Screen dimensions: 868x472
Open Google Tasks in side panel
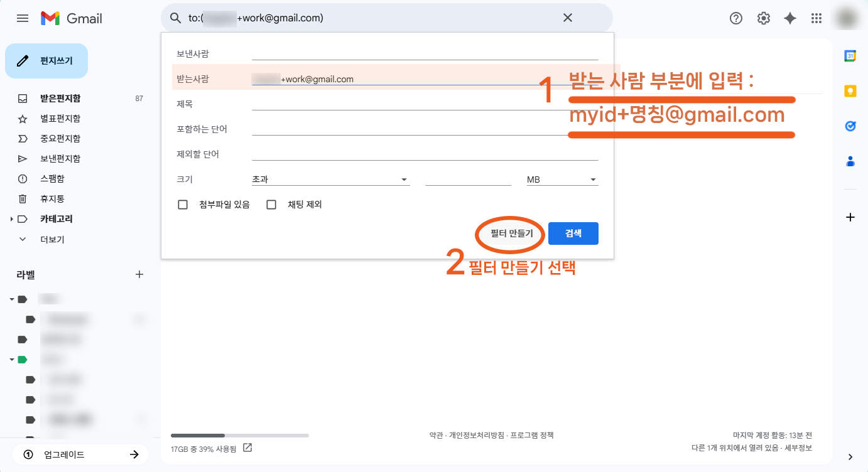(x=850, y=126)
